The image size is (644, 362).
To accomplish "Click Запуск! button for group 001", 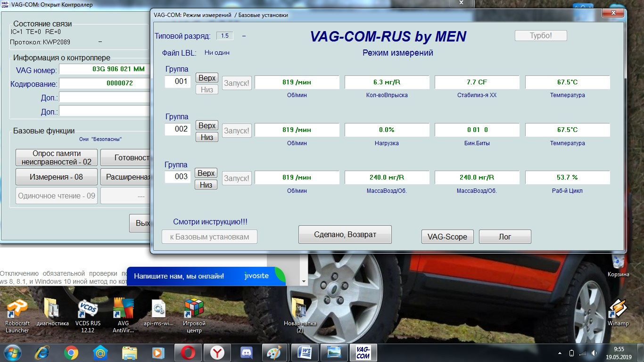I will [237, 83].
